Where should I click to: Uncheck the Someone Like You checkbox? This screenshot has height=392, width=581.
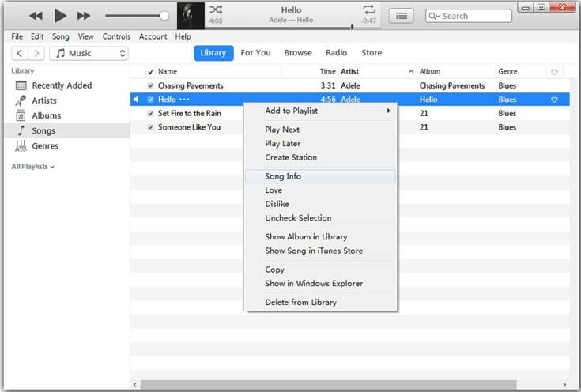[151, 127]
